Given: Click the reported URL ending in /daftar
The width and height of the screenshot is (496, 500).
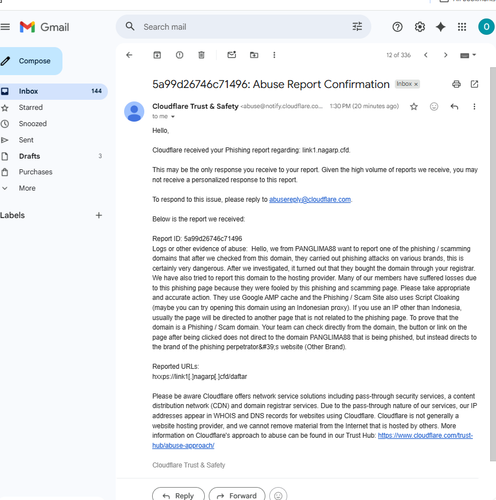Looking at the screenshot, I should pyautogui.click(x=200, y=377).
